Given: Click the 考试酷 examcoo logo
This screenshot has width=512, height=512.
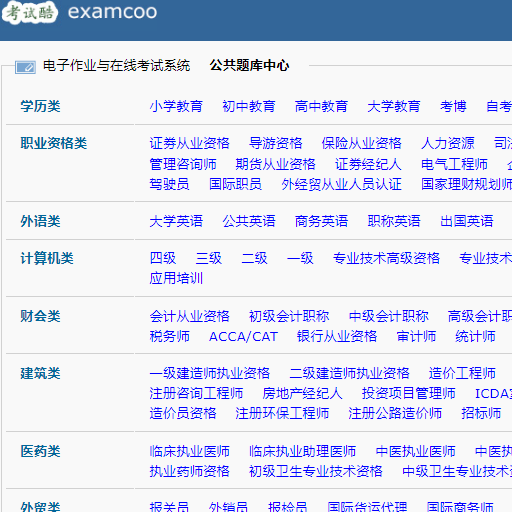Looking at the screenshot, I should point(79,12).
